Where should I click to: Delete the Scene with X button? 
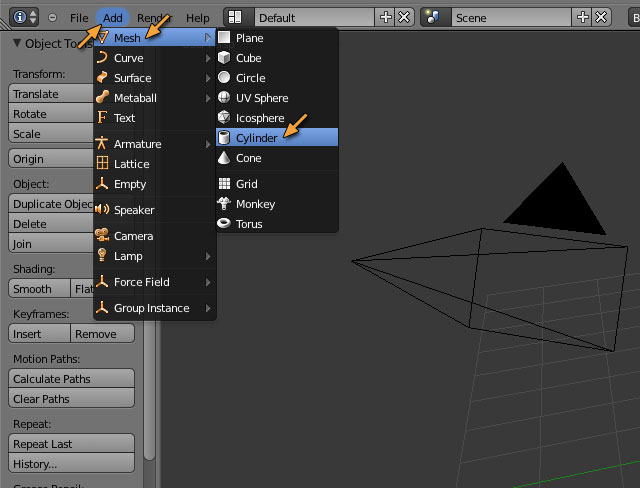(x=601, y=18)
